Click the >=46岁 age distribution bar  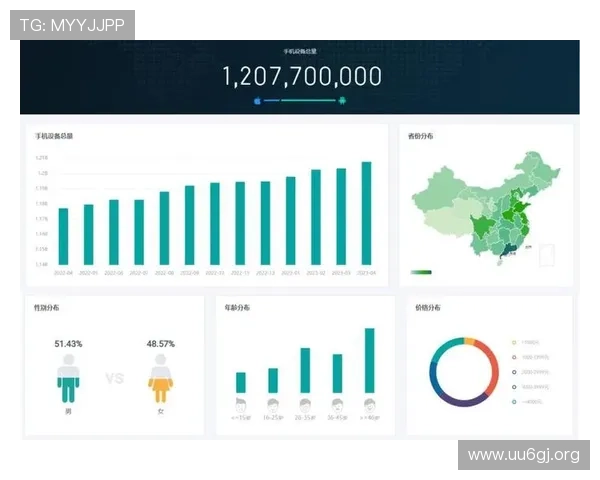pos(370,361)
